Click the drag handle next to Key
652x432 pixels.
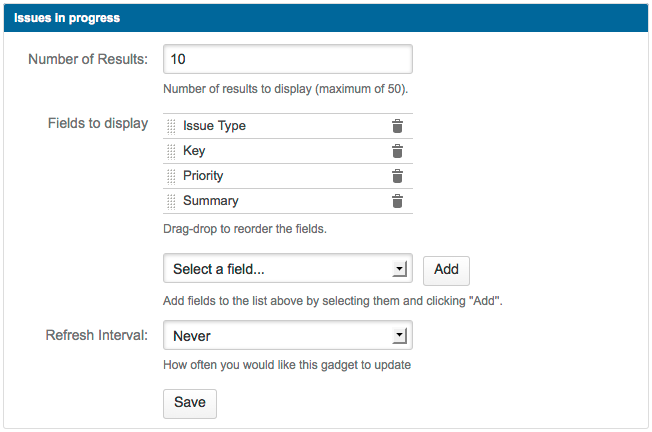tap(171, 151)
